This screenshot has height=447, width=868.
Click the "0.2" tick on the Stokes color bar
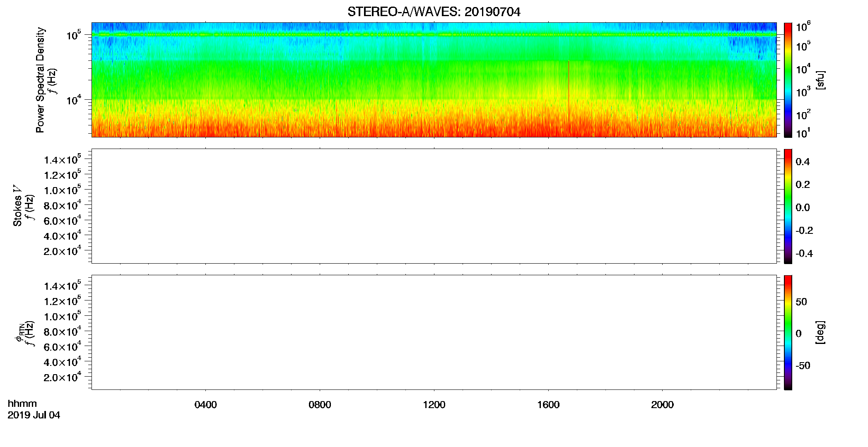coord(803,185)
